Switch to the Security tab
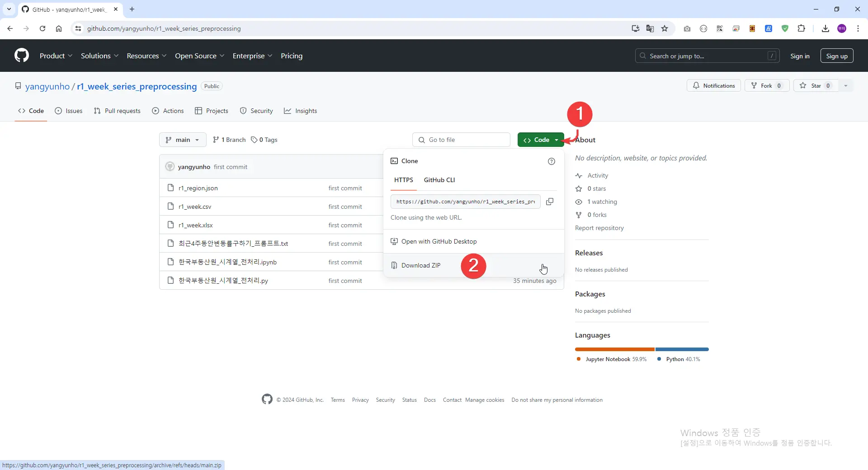The height and width of the screenshot is (470, 868). tap(256, 111)
